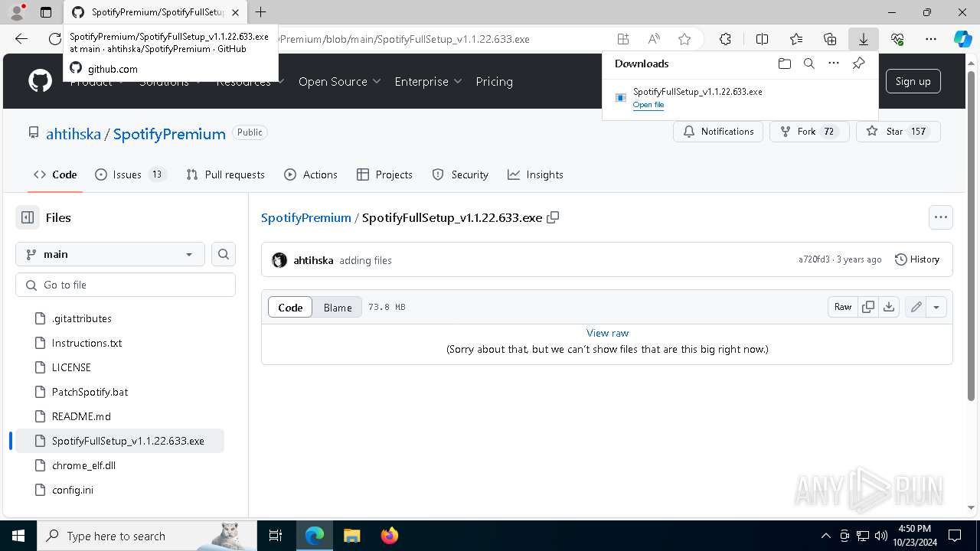Image resolution: width=980 pixels, height=551 pixels.
Task: Open commit a720fd3 link
Action: coord(814,259)
